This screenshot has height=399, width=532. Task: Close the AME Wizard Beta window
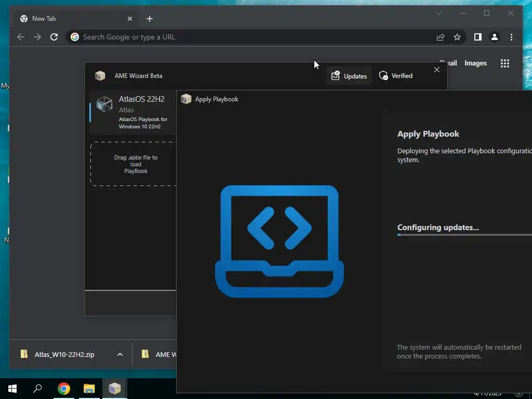coord(436,70)
